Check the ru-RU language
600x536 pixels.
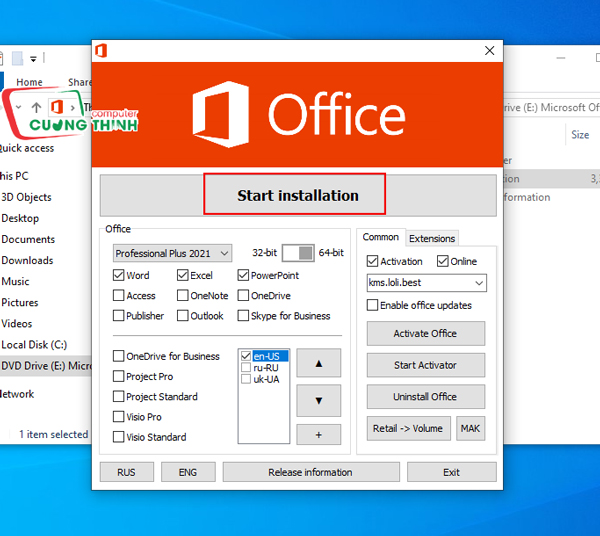coord(246,368)
